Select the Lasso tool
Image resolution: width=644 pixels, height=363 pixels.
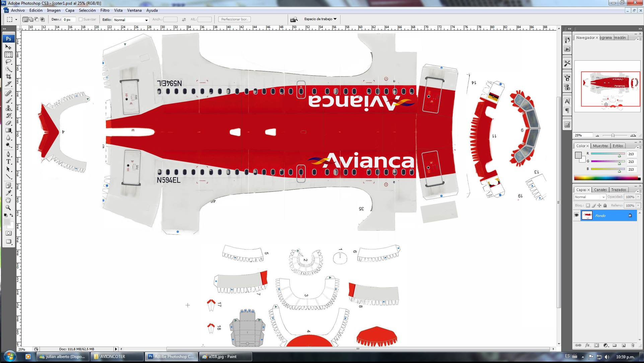(8, 62)
